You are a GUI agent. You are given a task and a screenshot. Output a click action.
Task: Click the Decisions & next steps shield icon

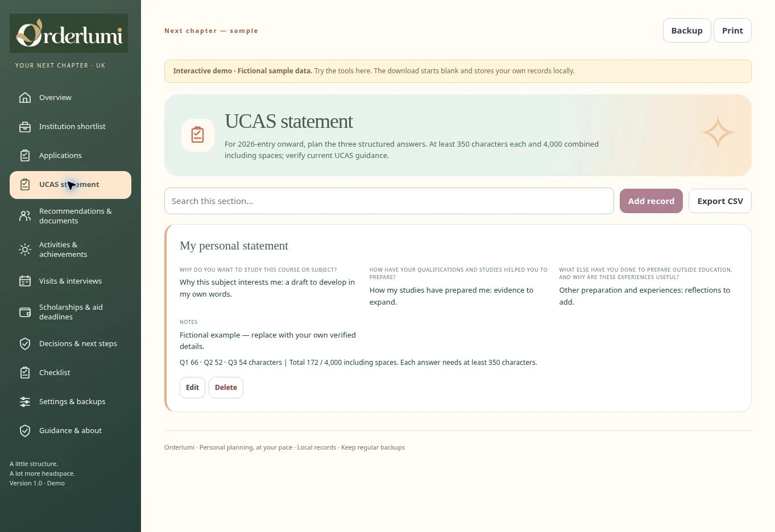[25, 344]
